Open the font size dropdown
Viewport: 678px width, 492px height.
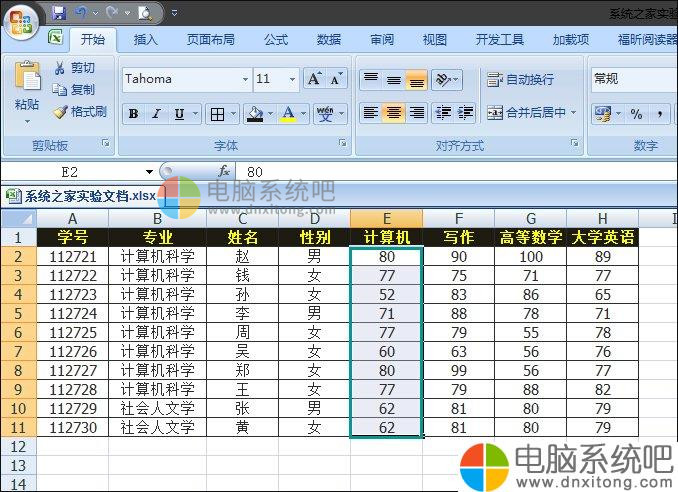tap(292, 79)
